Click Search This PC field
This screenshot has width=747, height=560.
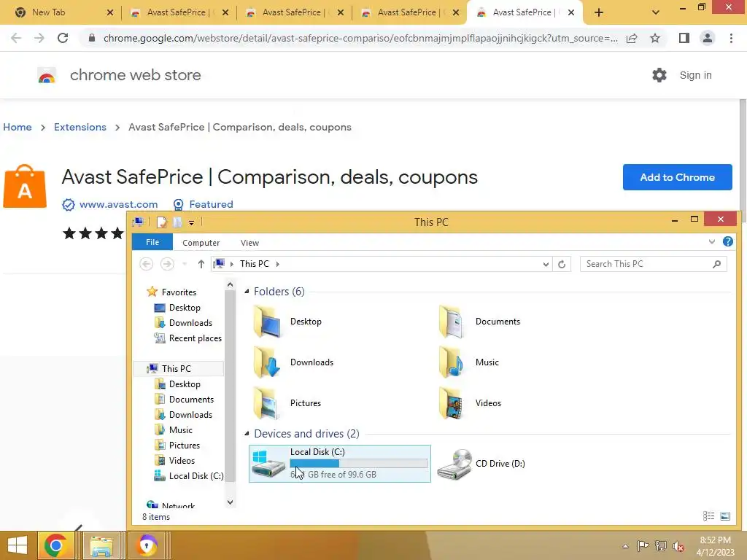653,264
